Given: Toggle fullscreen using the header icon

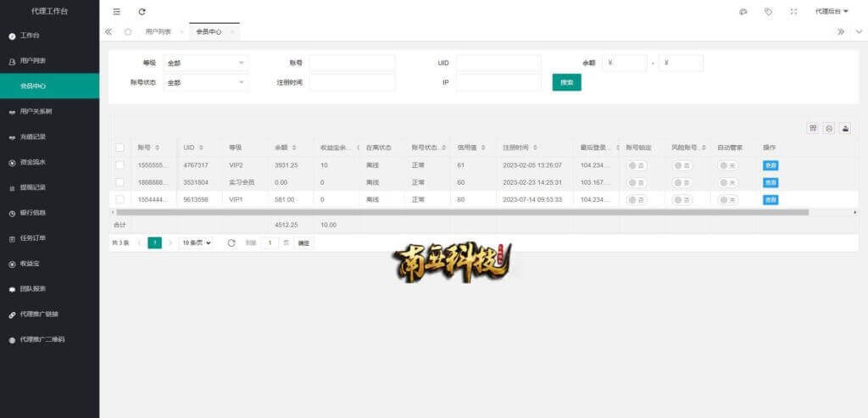Looking at the screenshot, I should (793, 12).
